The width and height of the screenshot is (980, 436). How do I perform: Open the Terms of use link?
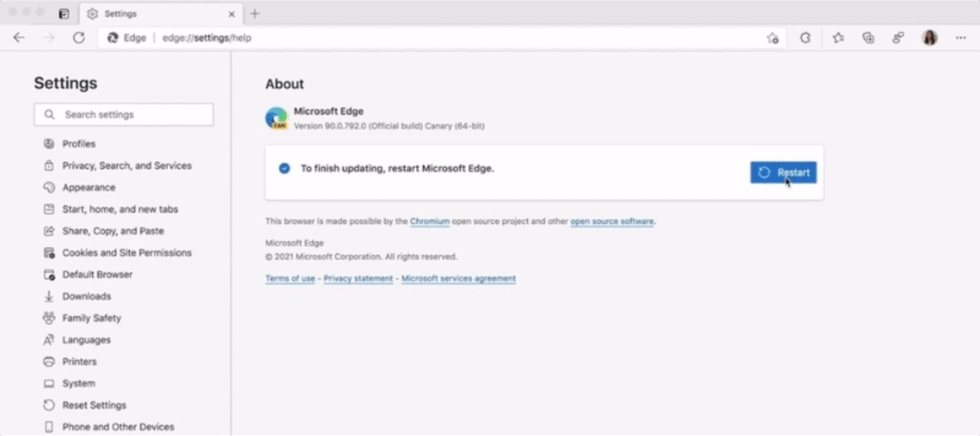coord(290,278)
